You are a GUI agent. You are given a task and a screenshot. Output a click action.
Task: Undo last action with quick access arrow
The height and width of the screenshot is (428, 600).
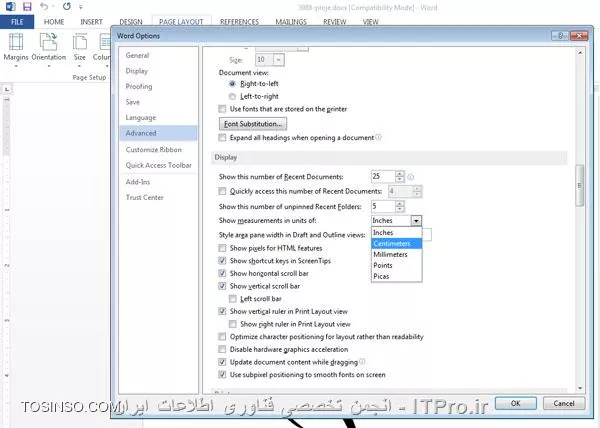tap(44, 7)
